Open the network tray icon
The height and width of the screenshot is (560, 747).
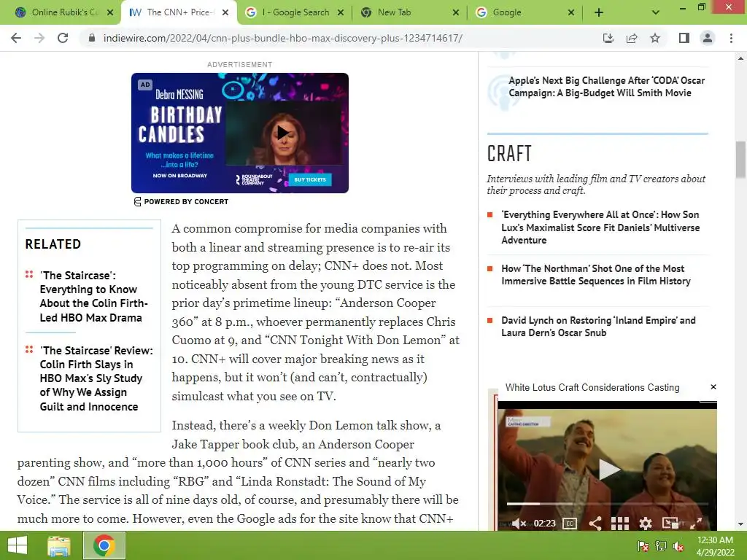661,546
